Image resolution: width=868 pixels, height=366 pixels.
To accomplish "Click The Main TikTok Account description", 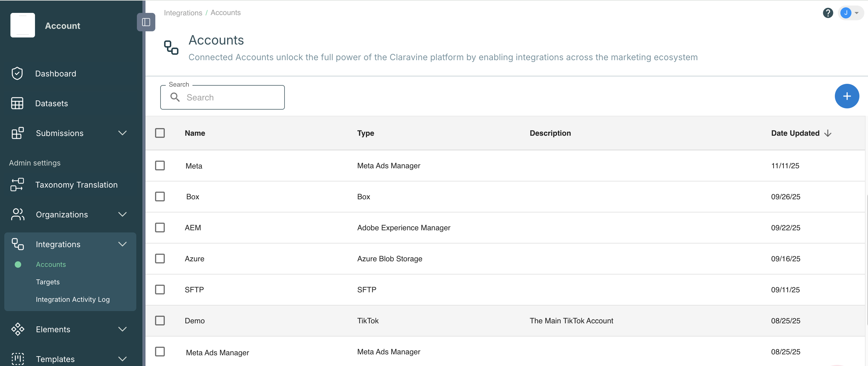I will coord(571,321).
